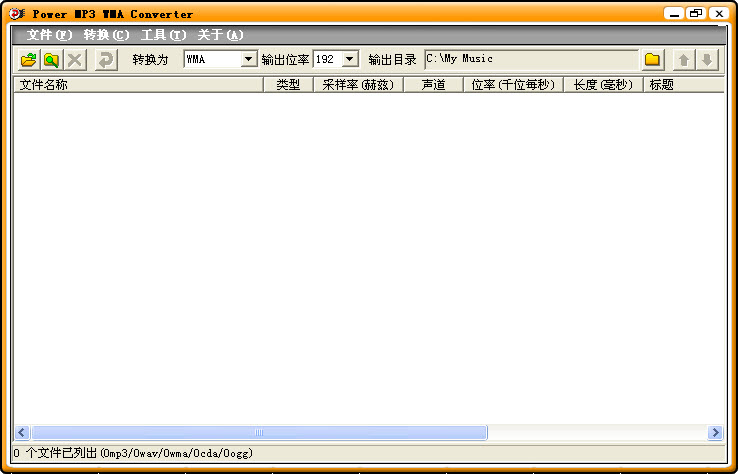This screenshot has width=738, height=474.
Task: Click the horizontal scrollbar thumb
Action: 259,432
